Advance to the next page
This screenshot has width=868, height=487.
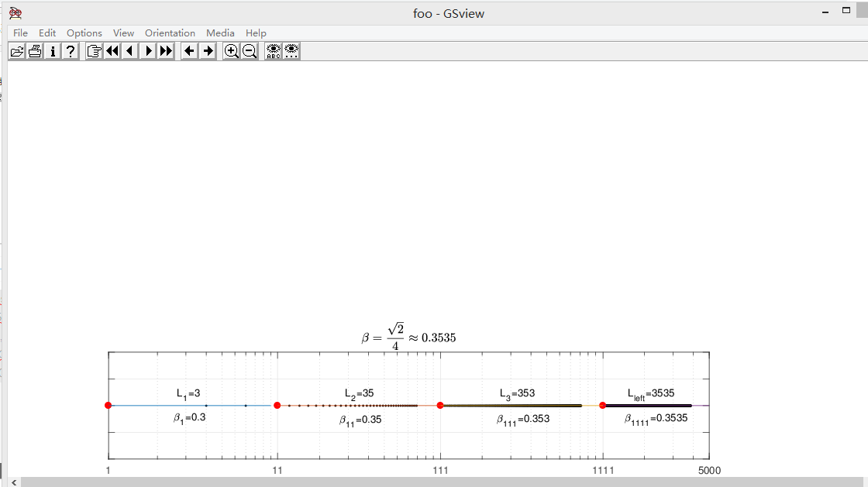[x=147, y=50]
